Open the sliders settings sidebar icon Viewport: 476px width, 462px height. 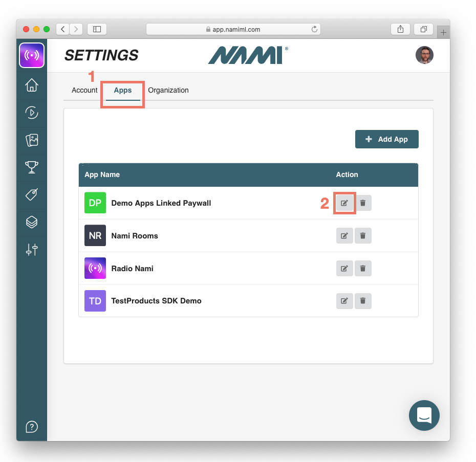pyautogui.click(x=32, y=250)
